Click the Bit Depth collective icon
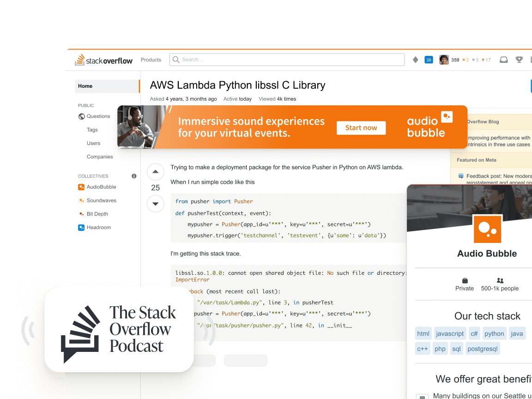 tap(81, 214)
